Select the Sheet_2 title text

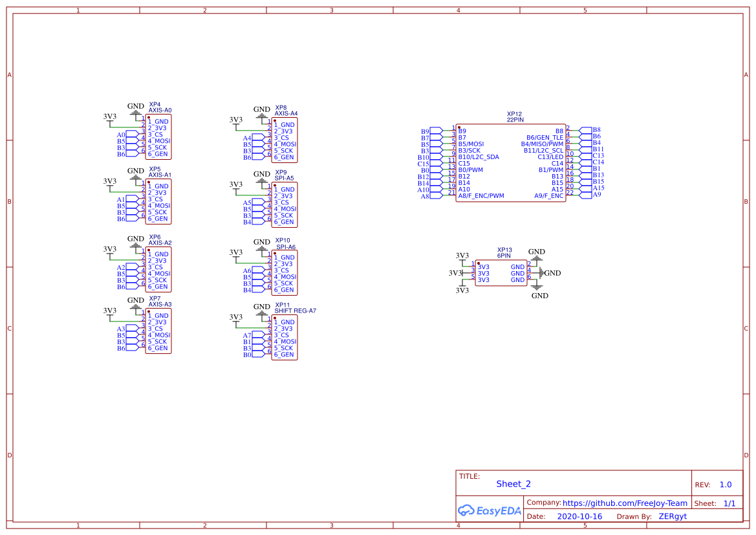(x=513, y=484)
